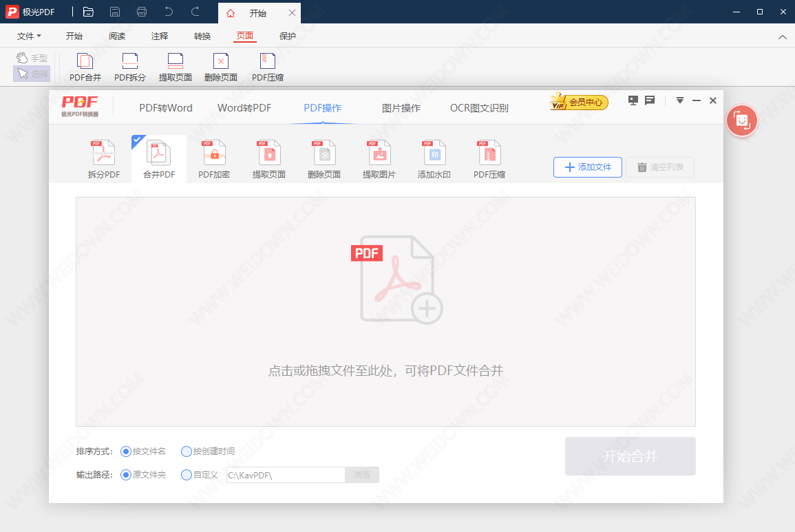Select the 提取图片 tool icon
This screenshot has height=532, width=795.
pos(379,159)
